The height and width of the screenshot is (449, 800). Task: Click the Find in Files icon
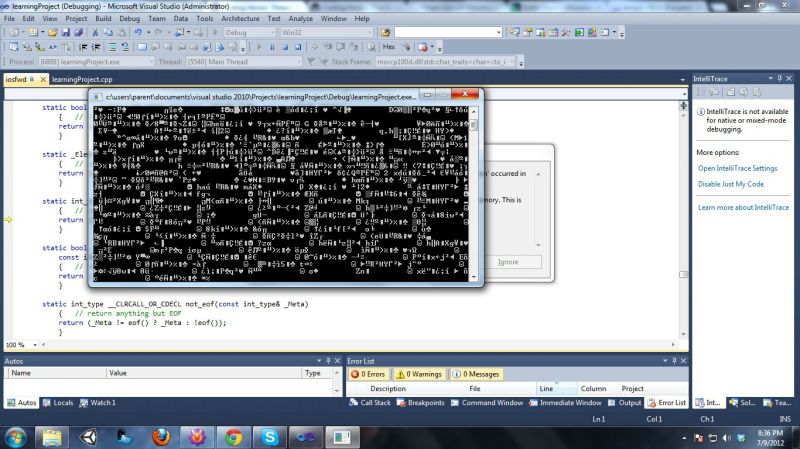[385, 32]
